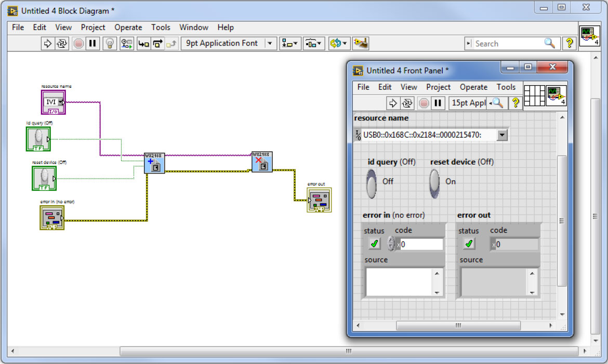Toggle error in status checkbox

(374, 244)
